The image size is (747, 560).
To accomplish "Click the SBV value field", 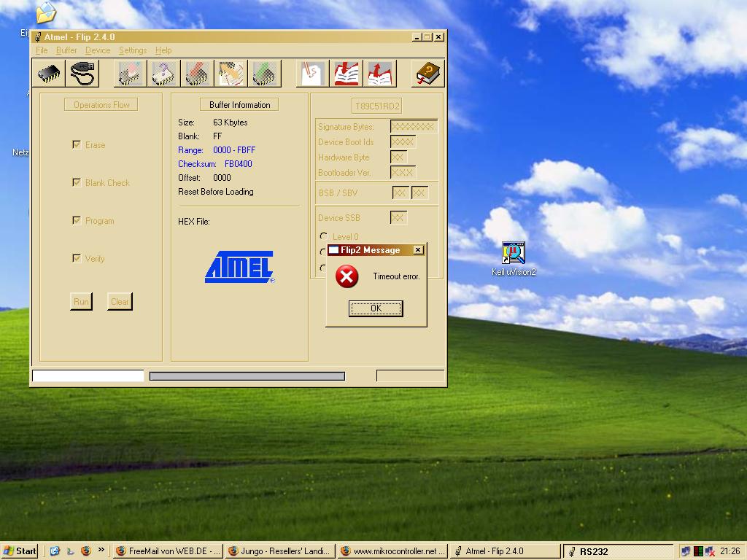I will point(419,192).
